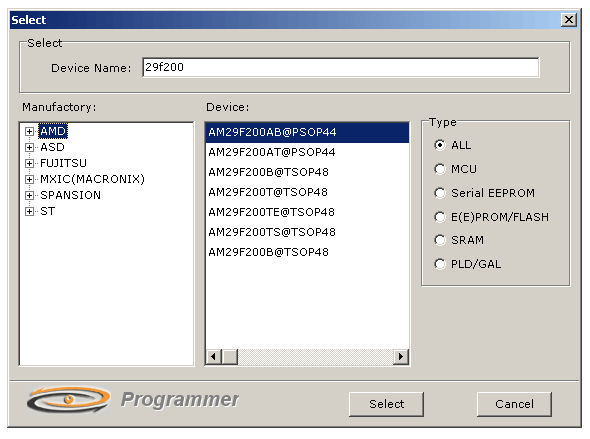Click the Select button
Image resolution: width=590 pixels, height=439 pixels.
(x=386, y=404)
